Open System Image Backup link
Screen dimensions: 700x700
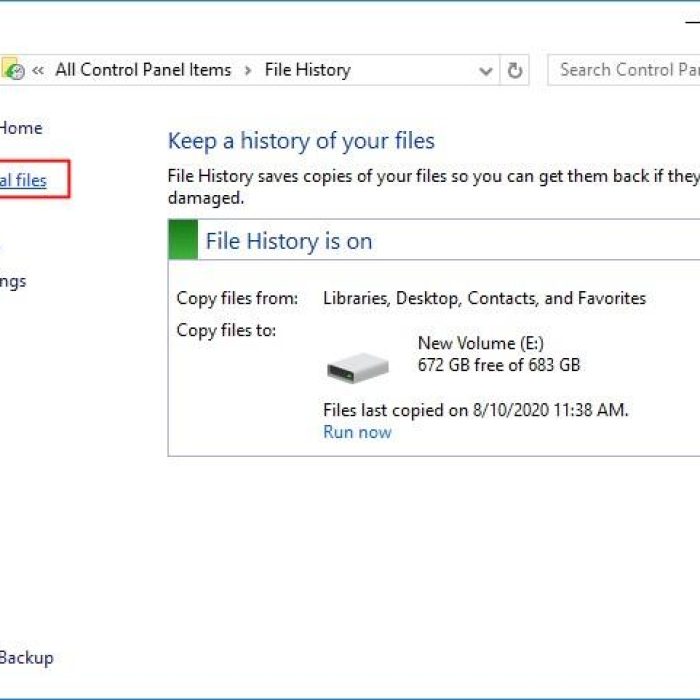click(26, 658)
